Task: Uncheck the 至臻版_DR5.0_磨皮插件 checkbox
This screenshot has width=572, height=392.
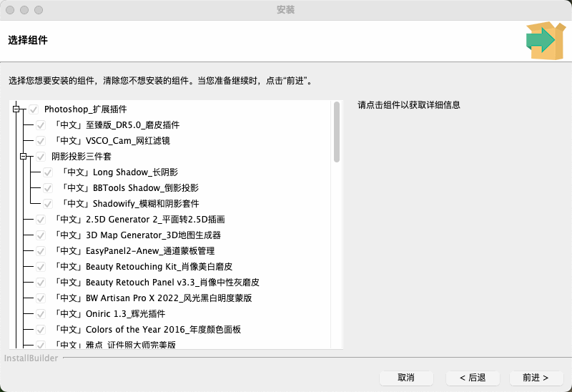Action: [41, 125]
